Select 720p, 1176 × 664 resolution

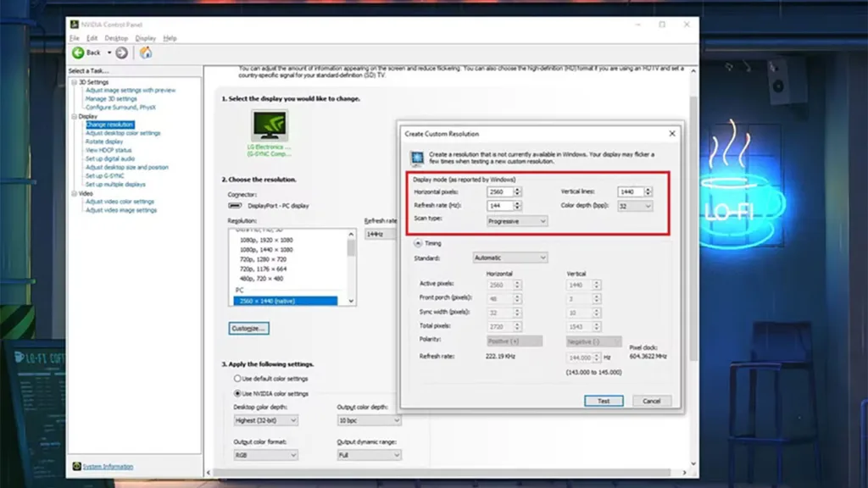[x=263, y=269]
